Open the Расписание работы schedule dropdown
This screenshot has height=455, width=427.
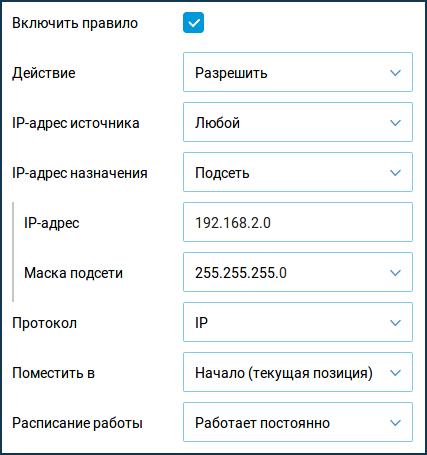[298, 422]
